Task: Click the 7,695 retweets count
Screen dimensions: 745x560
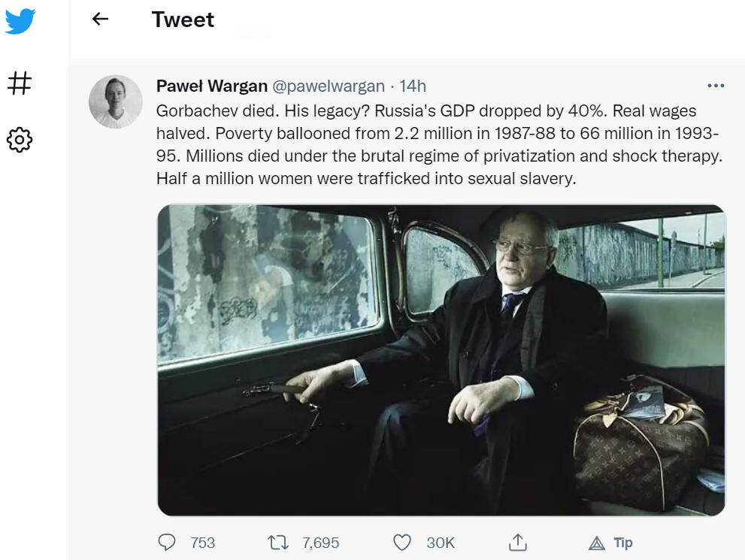Action: coord(321,543)
